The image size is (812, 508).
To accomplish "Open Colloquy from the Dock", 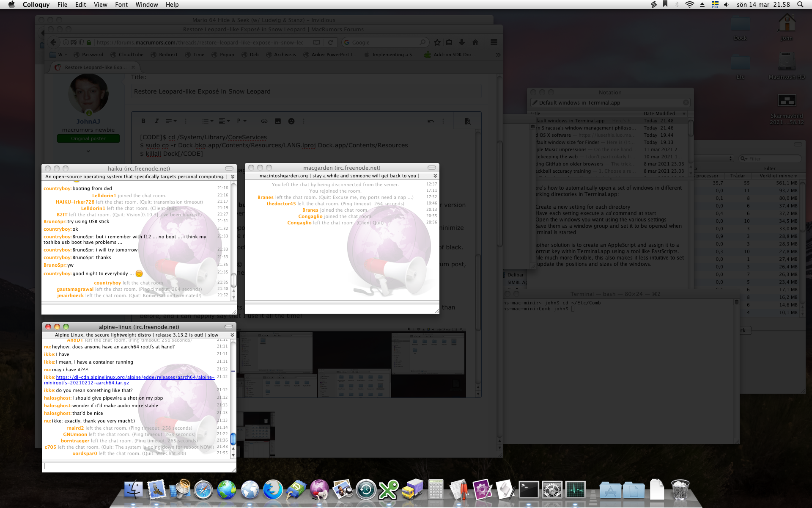I will tap(319, 490).
